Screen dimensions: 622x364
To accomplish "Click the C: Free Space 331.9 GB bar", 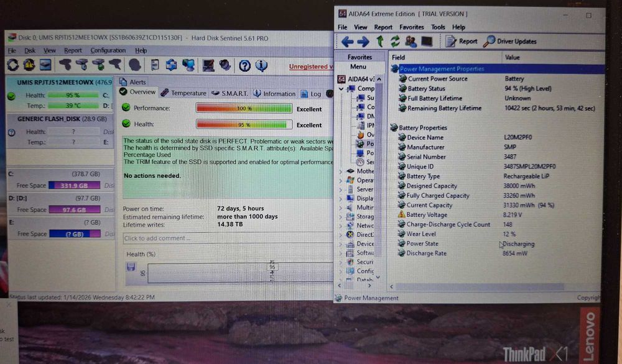I will pyautogui.click(x=75, y=185).
